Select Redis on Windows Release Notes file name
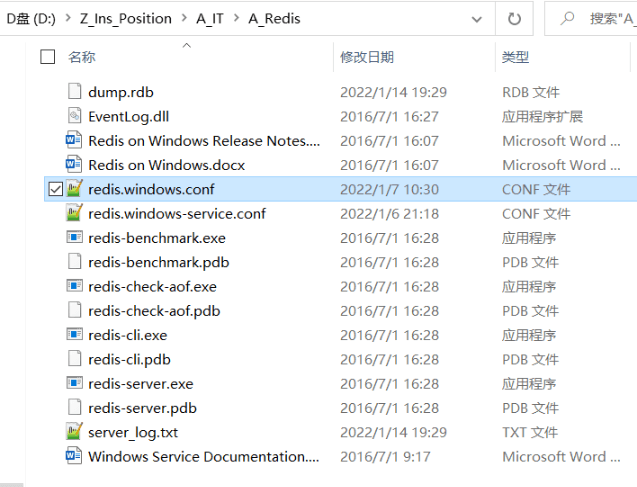Screen dimensions: 637x487 204,141
